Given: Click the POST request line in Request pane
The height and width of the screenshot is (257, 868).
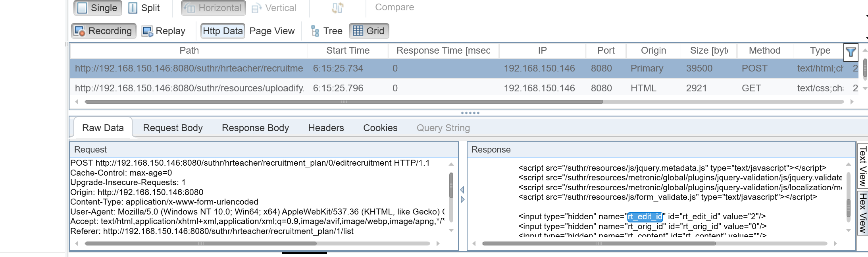Looking at the screenshot, I should click(250, 163).
